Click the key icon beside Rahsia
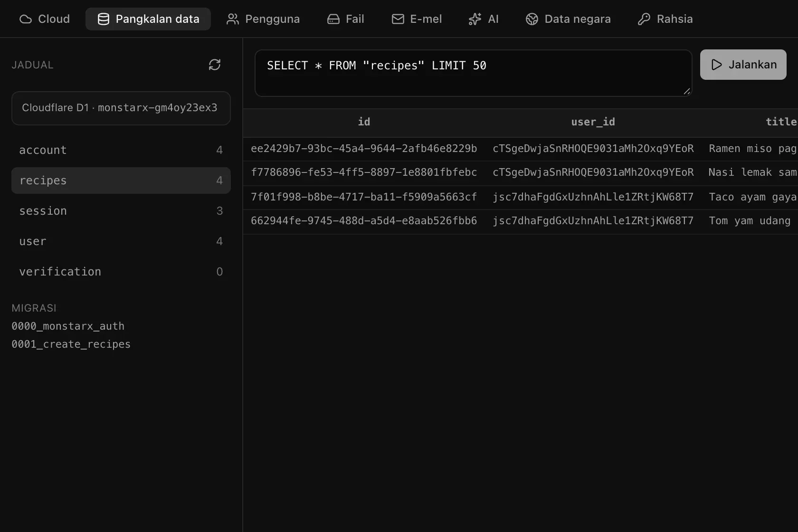The height and width of the screenshot is (532, 798). coord(644,19)
